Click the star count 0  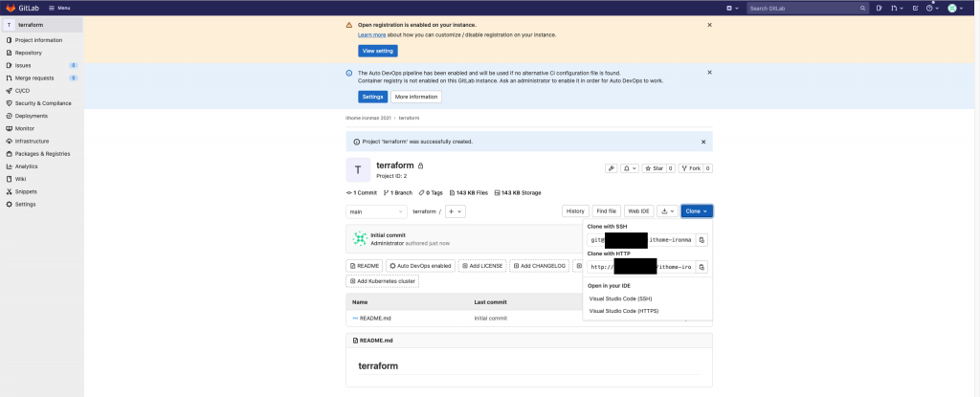tap(671, 168)
